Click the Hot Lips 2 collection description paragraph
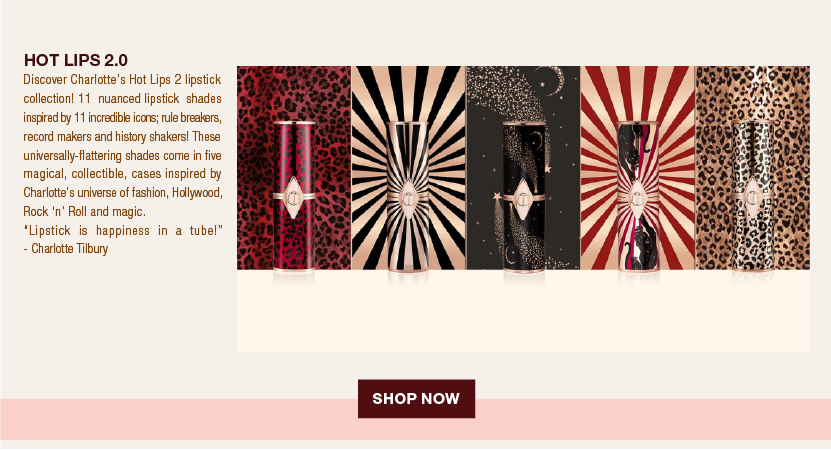Image resolution: width=831 pixels, height=451 pixels. [122, 145]
